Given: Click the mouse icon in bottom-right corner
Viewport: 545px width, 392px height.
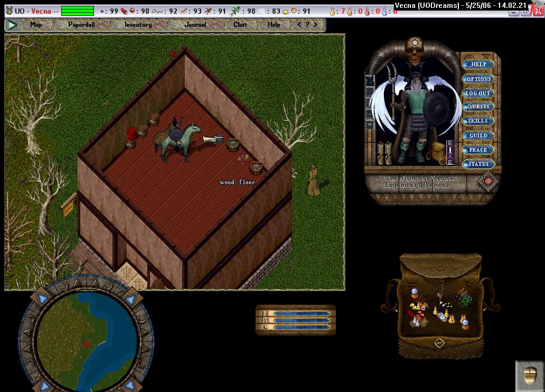Looking at the screenshot, I should pos(530,376).
